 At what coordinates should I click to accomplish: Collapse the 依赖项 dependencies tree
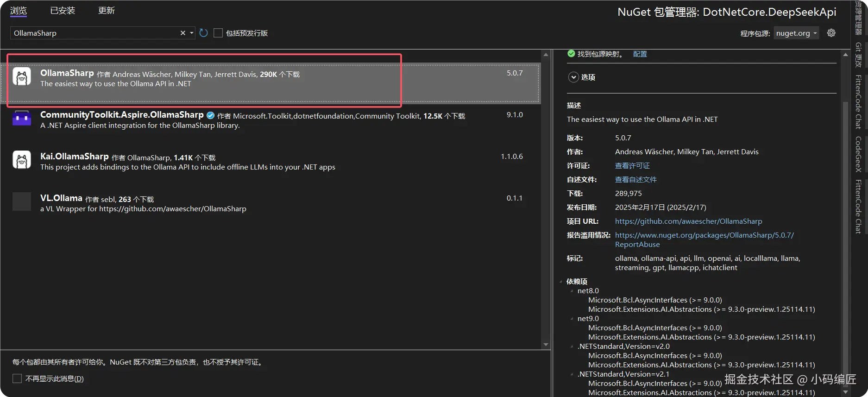[x=561, y=282]
